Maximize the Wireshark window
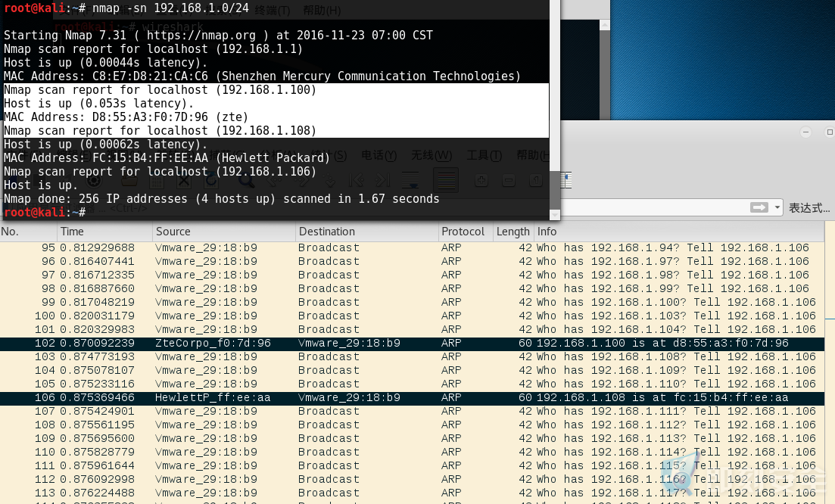 tap(830, 132)
